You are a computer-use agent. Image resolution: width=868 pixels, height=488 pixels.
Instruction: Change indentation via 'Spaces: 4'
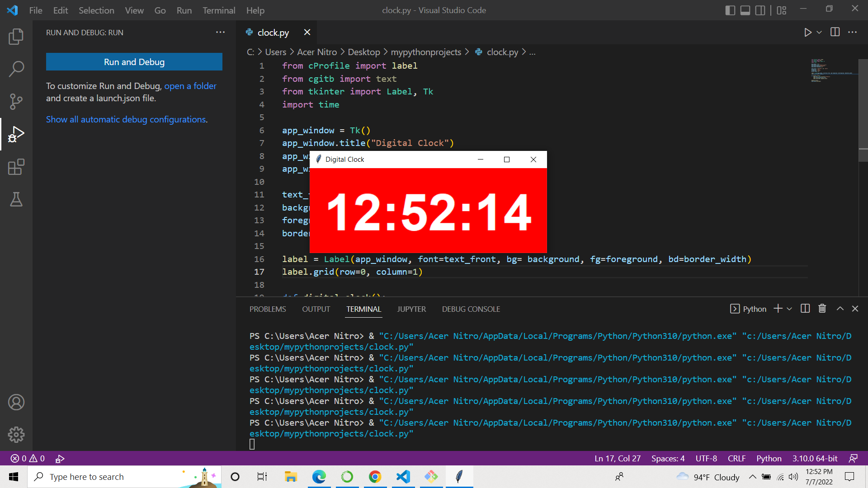pyautogui.click(x=668, y=458)
